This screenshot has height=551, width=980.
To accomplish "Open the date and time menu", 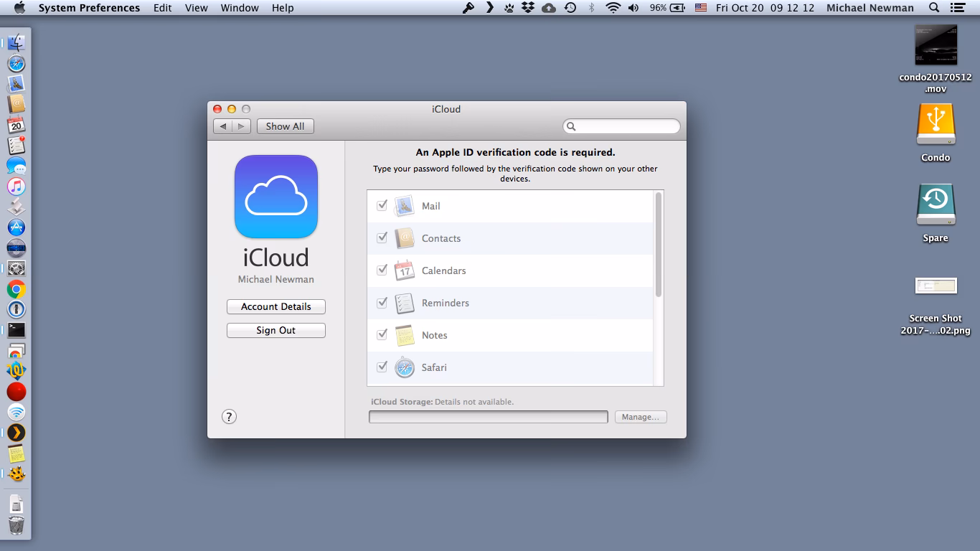I will click(x=765, y=8).
